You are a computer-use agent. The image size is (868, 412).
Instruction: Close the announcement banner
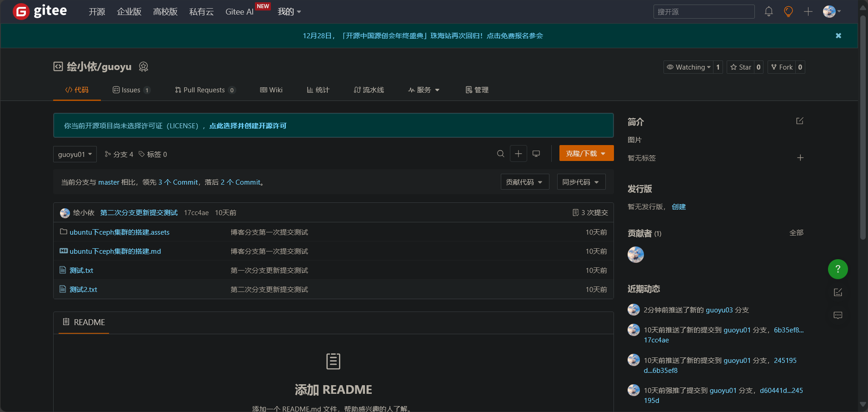pos(838,35)
